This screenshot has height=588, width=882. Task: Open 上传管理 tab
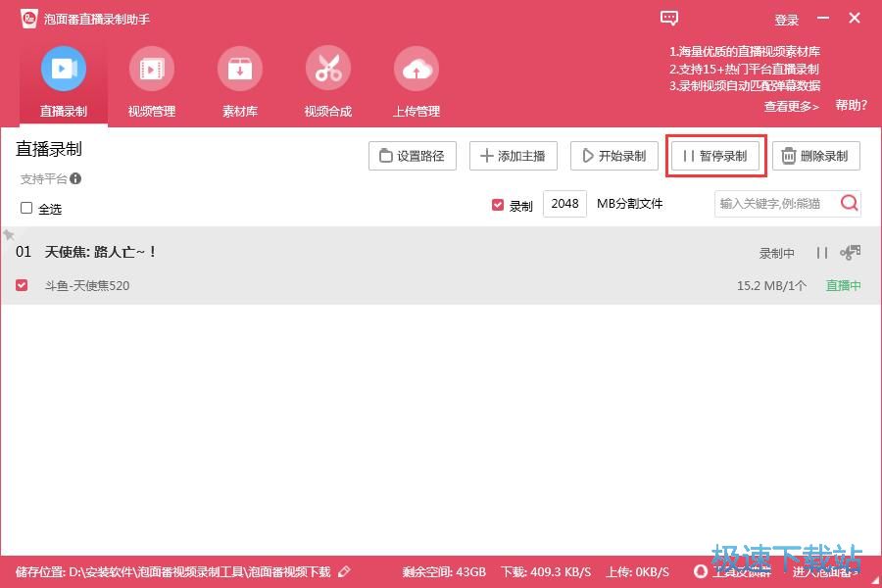(x=416, y=82)
